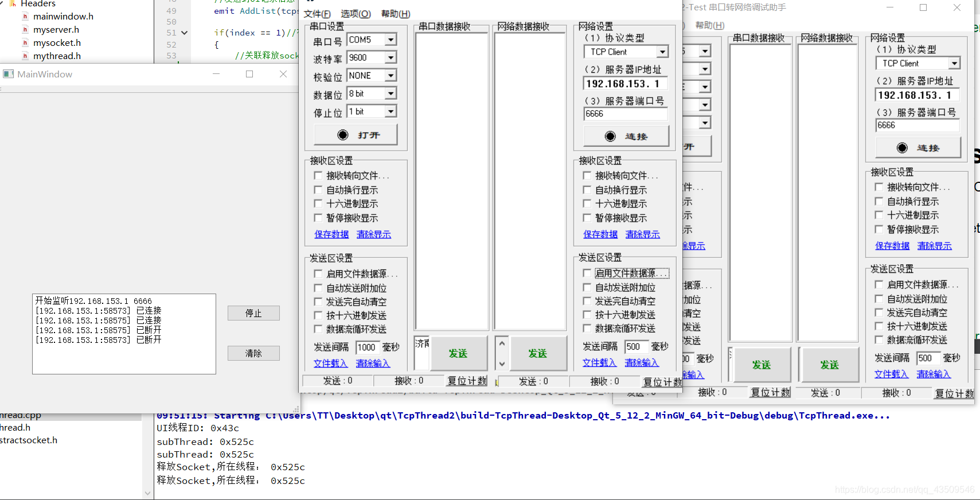Click round indicator on front window 连接 button
The height and width of the screenshot is (500, 980).
(x=610, y=136)
